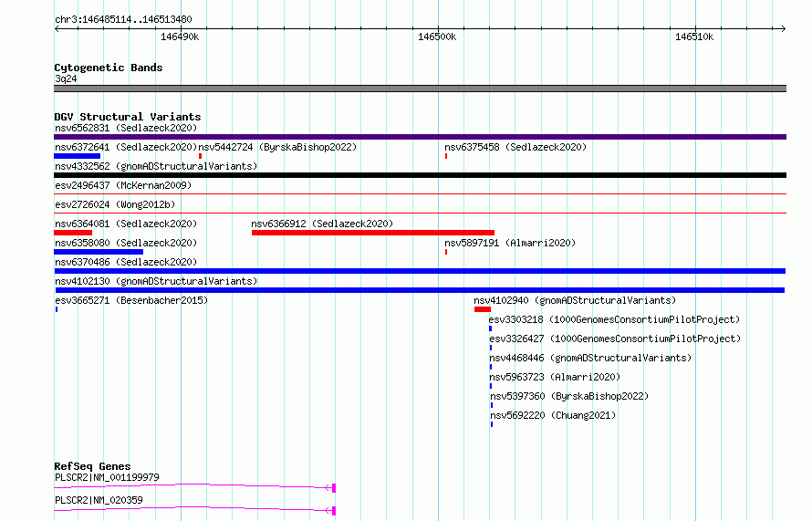812x521 pixels.
Task: Click the nsv6375458 (Sedlazeck2020) label
Action: tap(515, 147)
